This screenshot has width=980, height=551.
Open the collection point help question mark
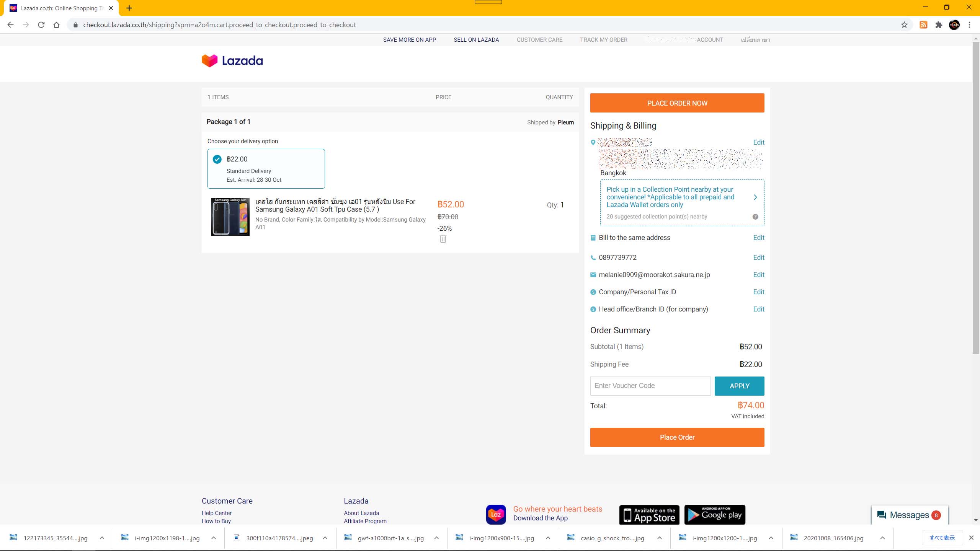(755, 217)
